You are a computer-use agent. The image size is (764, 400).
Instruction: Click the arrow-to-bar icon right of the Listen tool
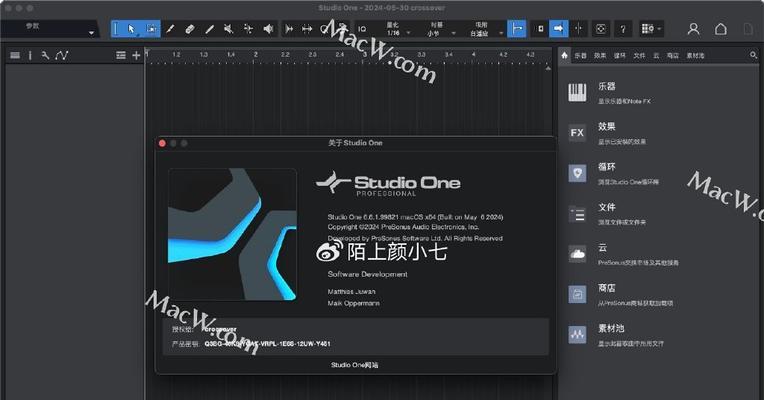tap(289, 29)
